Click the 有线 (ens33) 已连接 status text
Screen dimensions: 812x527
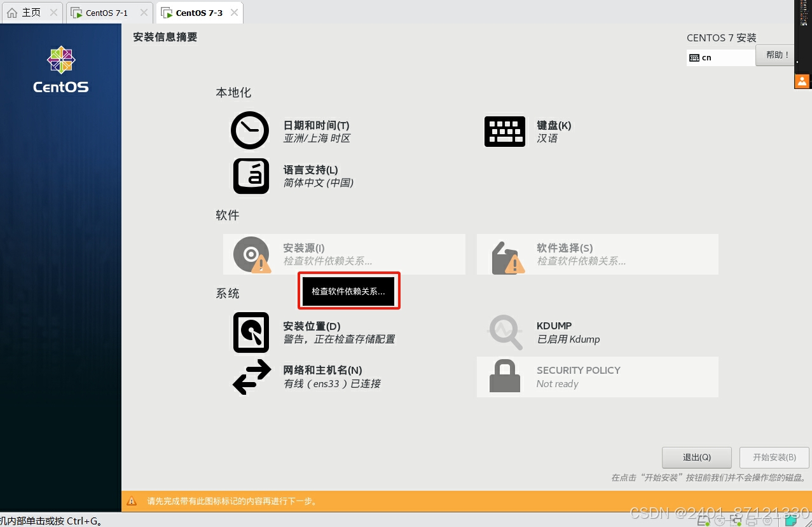point(332,383)
